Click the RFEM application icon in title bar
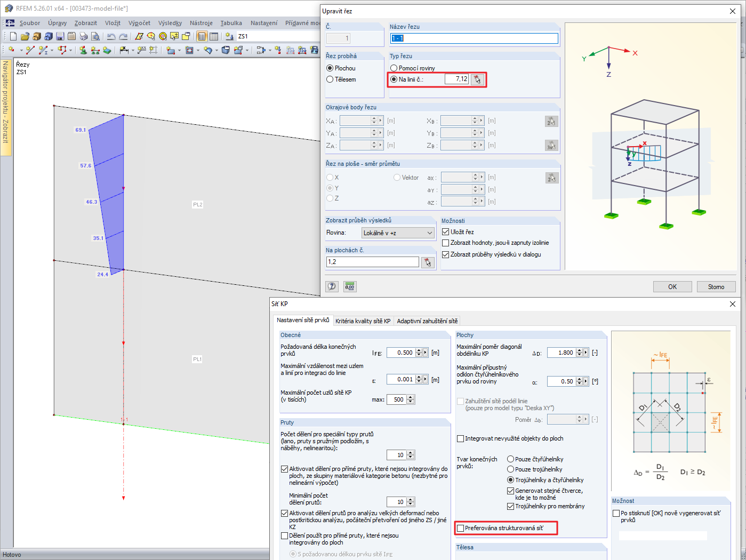 click(x=9, y=9)
